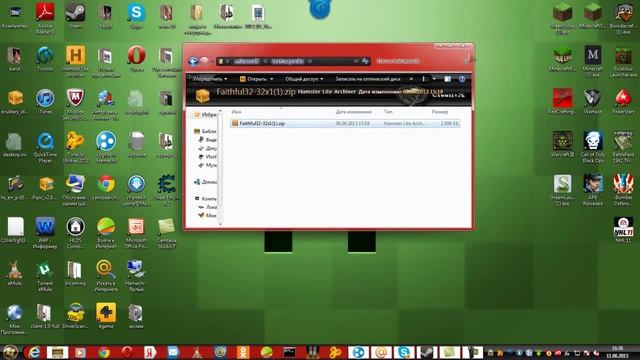Screen dimensions: 640x360
Task: Select Documents library in navigation pane
Action: pyautogui.click(x=208, y=148)
